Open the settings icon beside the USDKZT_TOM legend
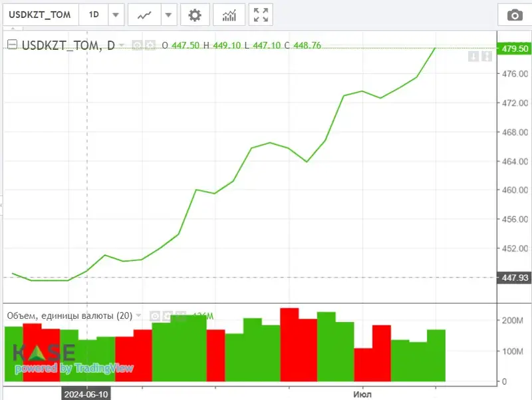Viewport: 532px width, 400px height. (x=150, y=45)
